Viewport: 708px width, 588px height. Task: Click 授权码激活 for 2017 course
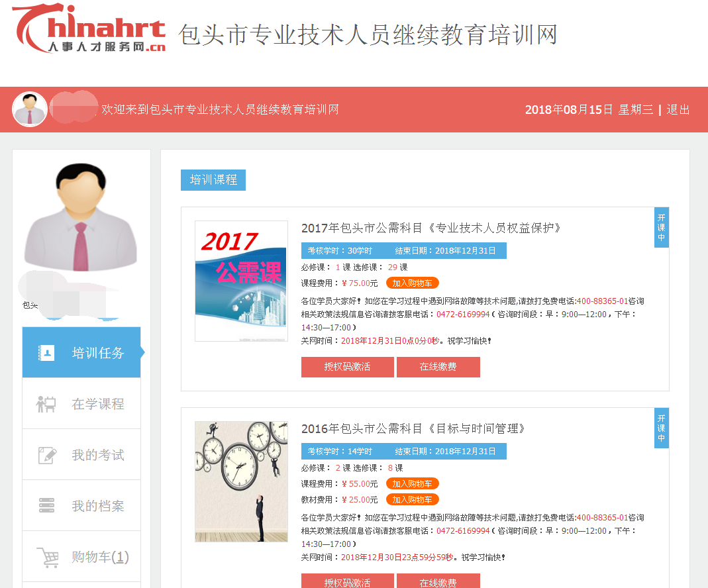coord(347,367)
